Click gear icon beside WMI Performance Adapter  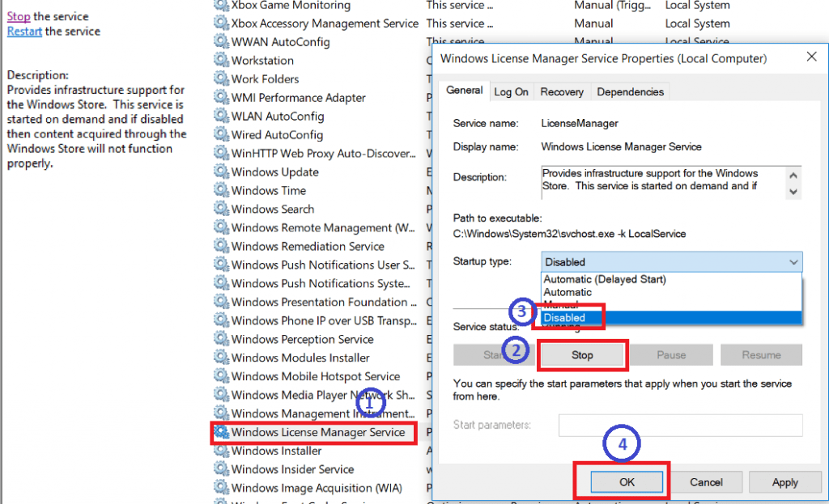221,97
